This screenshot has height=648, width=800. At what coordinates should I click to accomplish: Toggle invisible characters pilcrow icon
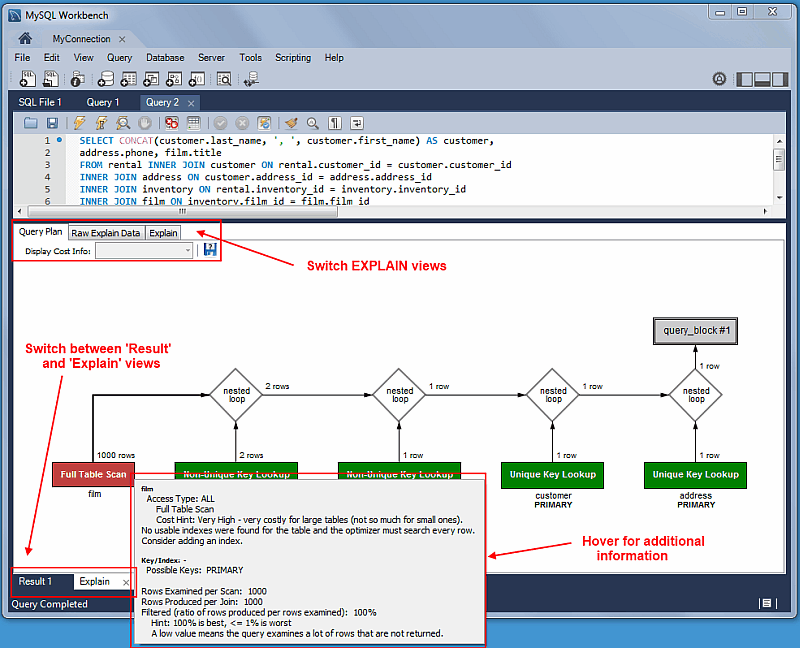tap(334, 123)
